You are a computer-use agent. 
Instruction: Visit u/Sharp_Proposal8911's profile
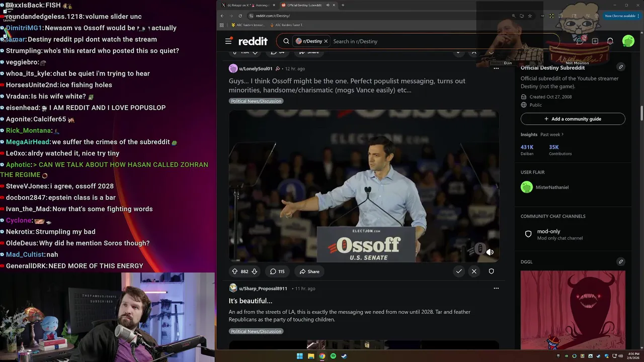pos(263,289)
